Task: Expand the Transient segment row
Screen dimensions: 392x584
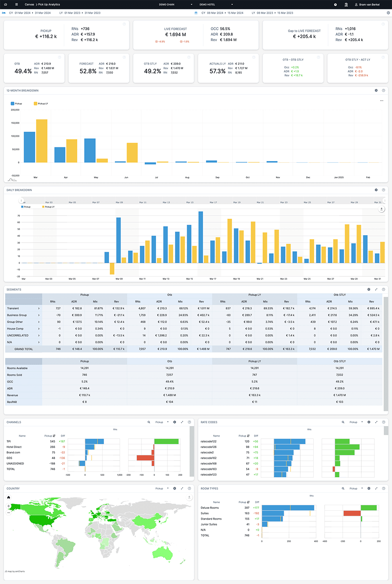Action: point(38,308)
